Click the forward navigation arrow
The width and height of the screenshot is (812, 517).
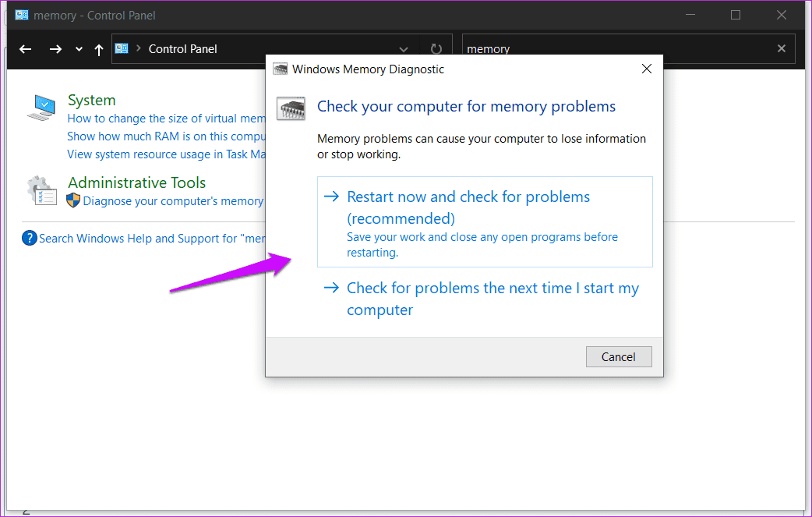(x=55, y=49)
